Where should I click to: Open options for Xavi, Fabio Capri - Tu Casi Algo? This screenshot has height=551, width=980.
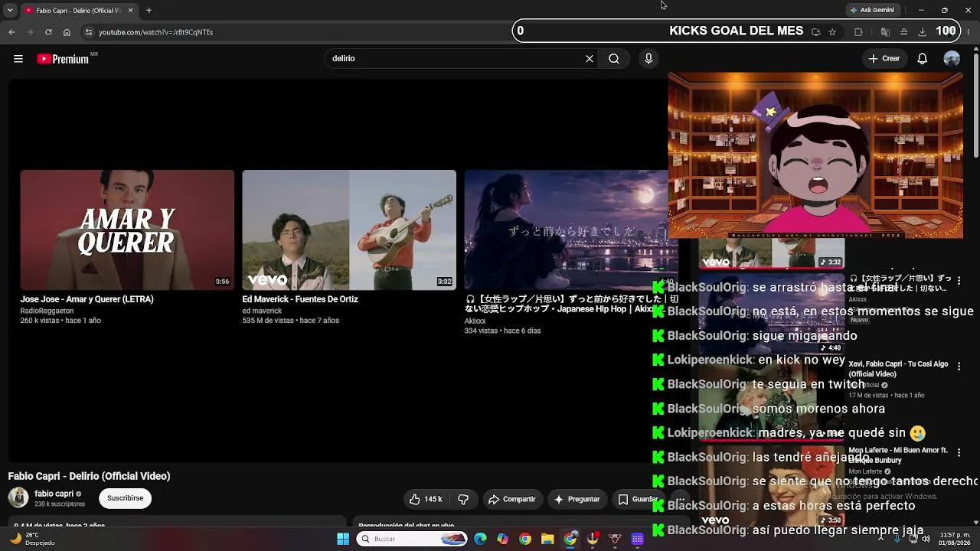pyautogui.click(x=959, y=367)
